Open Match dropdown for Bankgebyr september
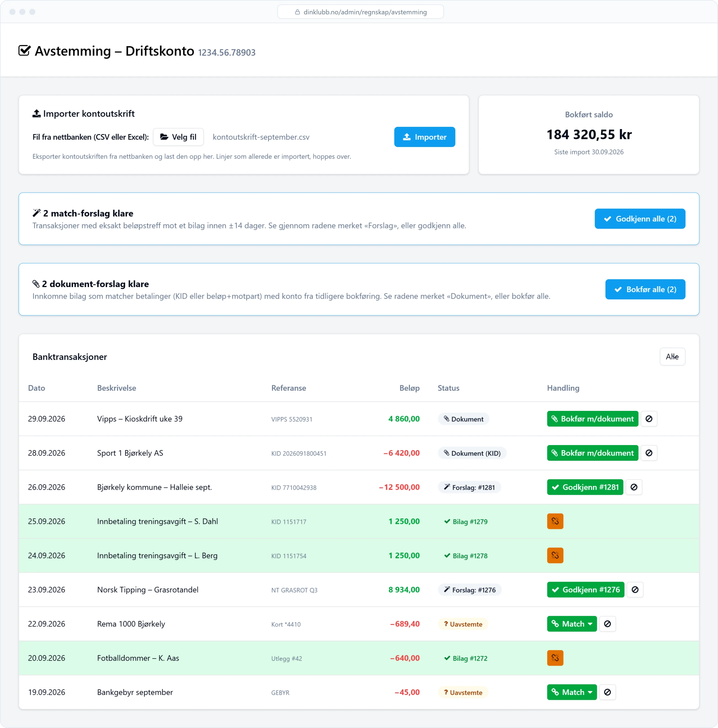The height and width of the screenshot is (728, 718). [572, 692]
